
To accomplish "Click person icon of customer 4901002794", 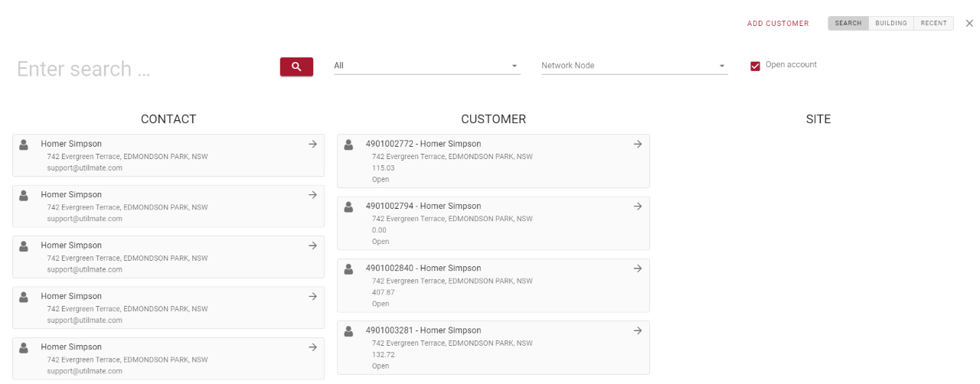I will coord(348,207).
